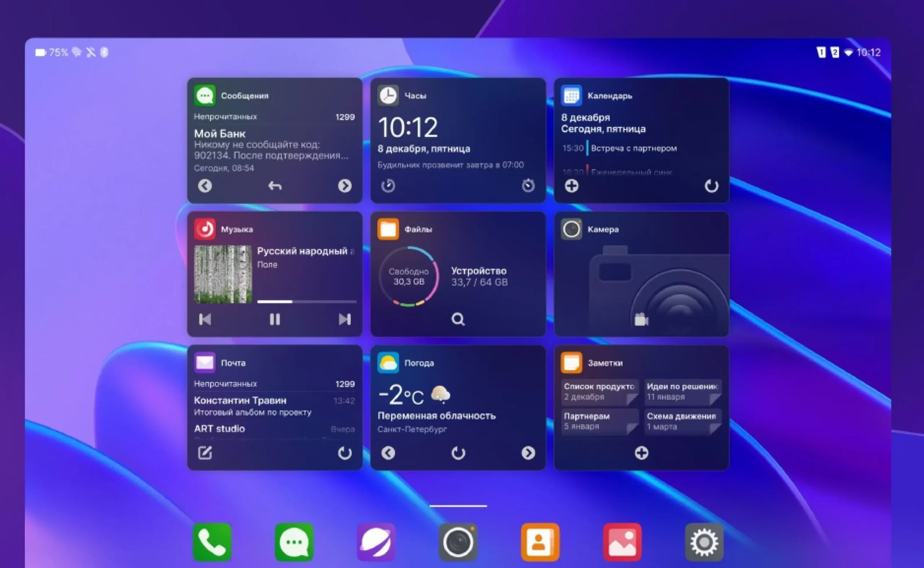Open the Phone app in dock

pyautogui.click(x=212, y=542)
